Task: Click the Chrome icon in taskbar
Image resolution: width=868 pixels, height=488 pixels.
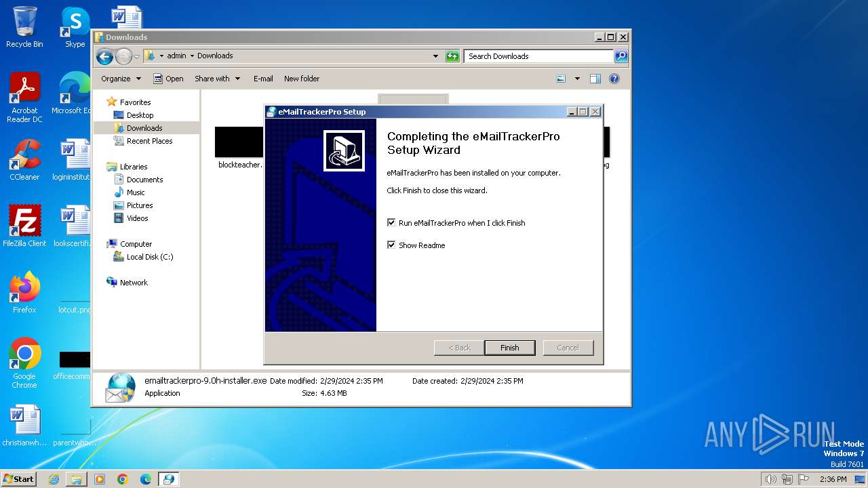Action: point(123,479)
